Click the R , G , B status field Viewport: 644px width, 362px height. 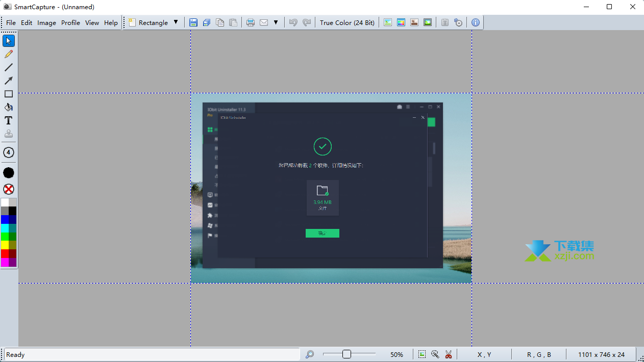tap(539, 354)
